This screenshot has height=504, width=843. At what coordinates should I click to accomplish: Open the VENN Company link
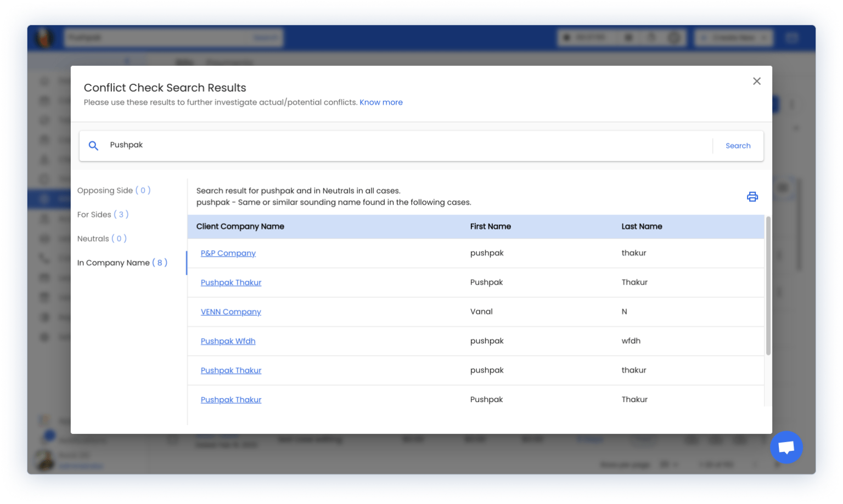(231, 312)
